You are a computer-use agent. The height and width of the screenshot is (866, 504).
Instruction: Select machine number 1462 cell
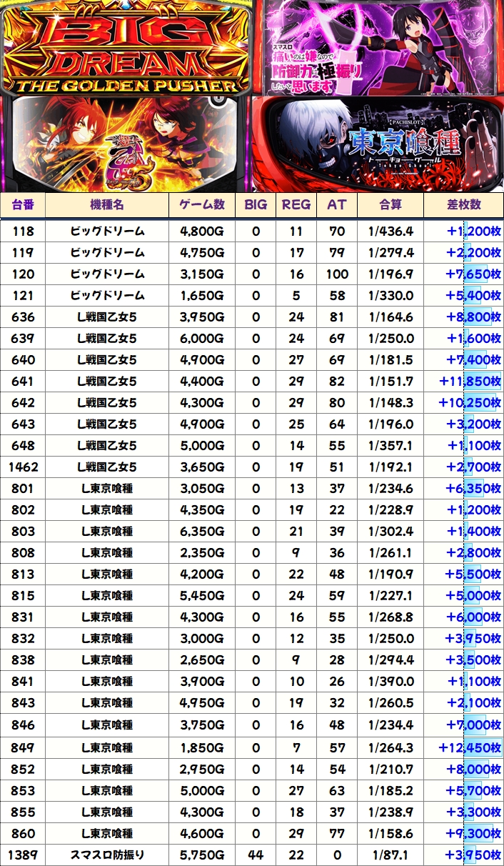(x=23, y=467)
